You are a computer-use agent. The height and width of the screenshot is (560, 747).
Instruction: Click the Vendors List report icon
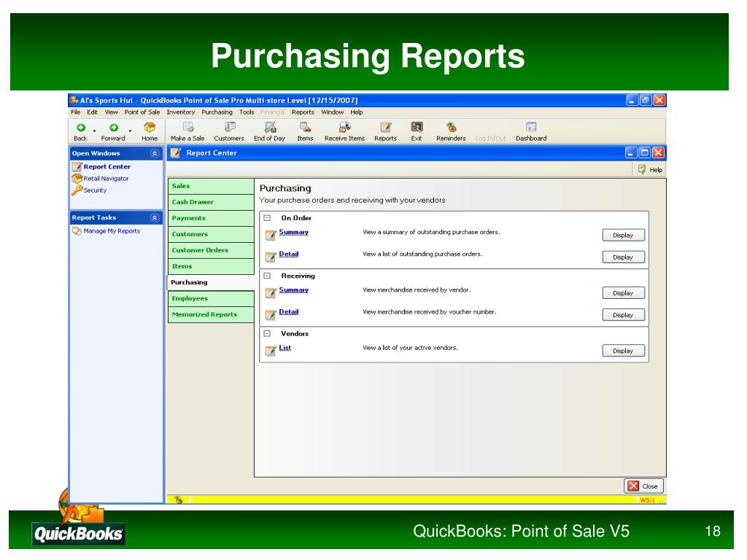point(271,351)
